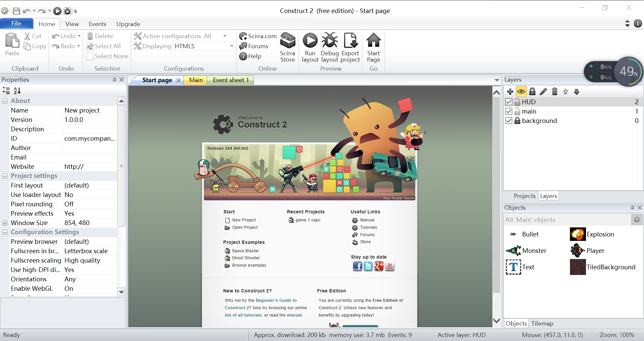Move layer down with the down arrow
Screen dimensions: 644x341
click(x=577, y=91)
